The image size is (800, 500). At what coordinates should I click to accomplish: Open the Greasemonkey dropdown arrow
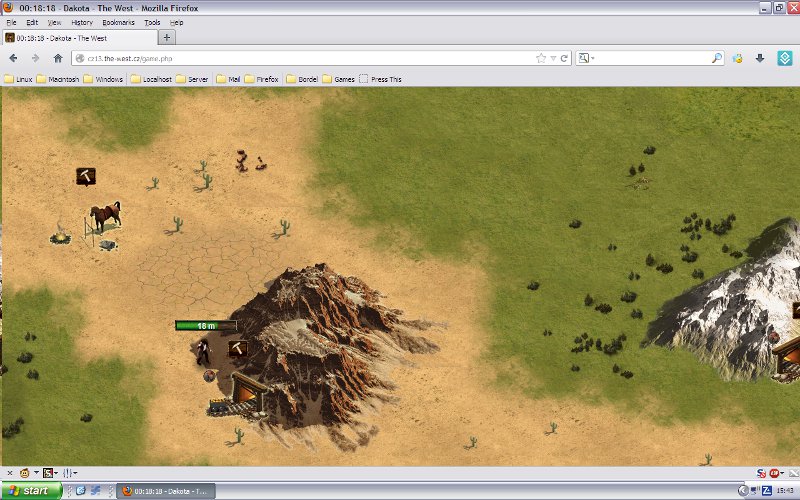(x=36, y=473)
